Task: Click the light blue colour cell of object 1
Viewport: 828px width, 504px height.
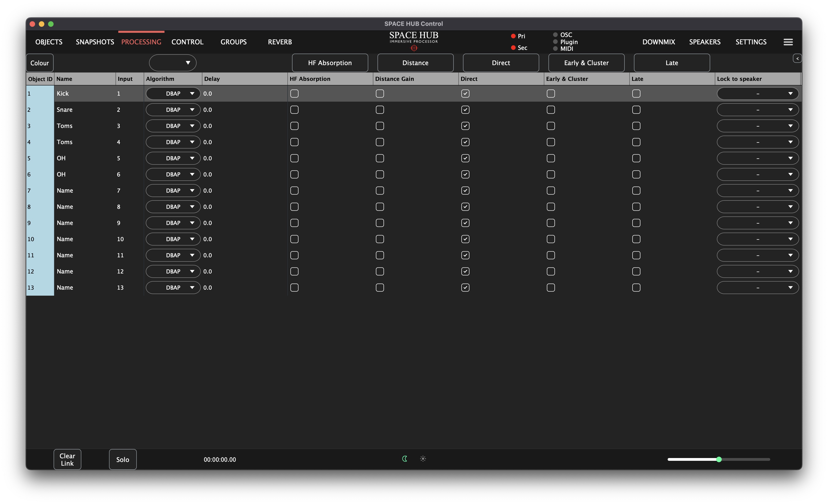Action: click(40, 93)
